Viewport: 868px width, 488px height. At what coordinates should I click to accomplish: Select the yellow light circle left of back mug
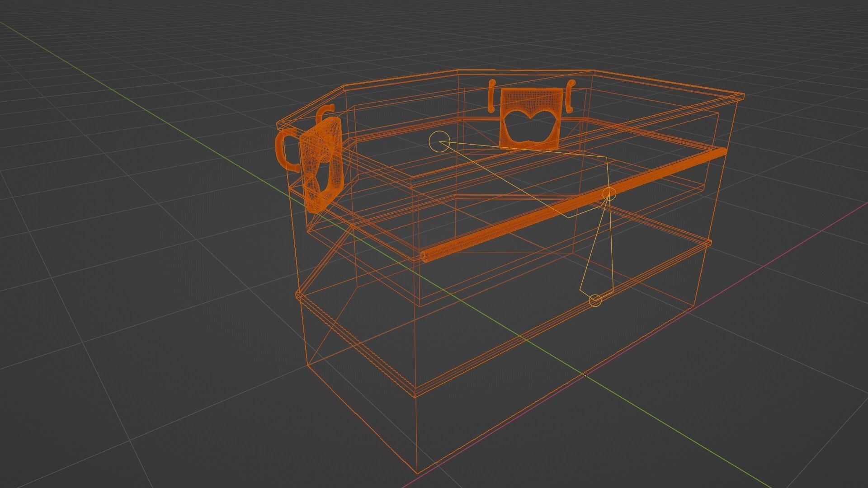439,142
